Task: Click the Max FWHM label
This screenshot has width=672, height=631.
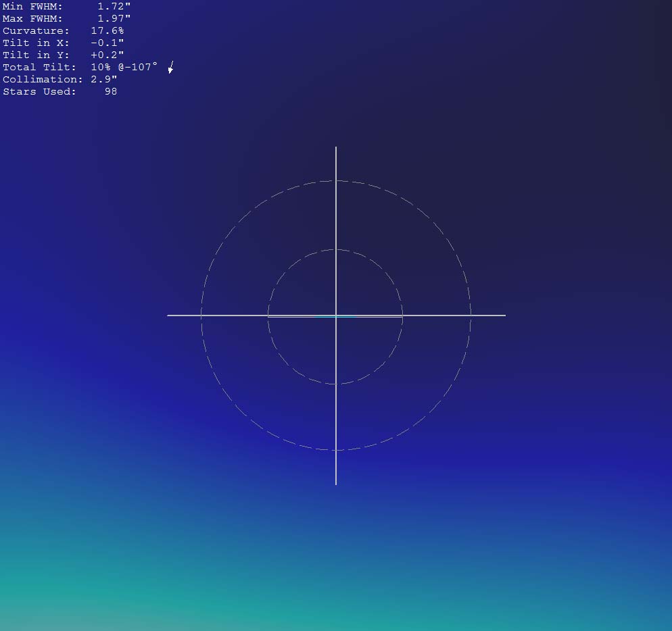Action: [32, 18]
